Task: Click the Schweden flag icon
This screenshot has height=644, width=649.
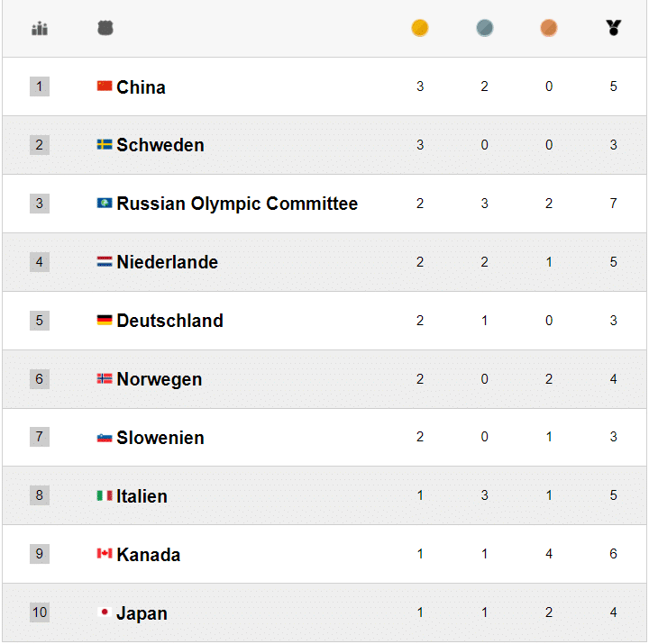Action: 105,145
